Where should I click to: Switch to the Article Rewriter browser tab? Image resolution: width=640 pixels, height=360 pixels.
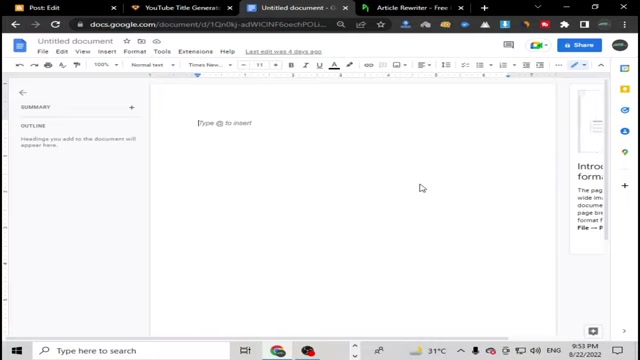(412, 8)
